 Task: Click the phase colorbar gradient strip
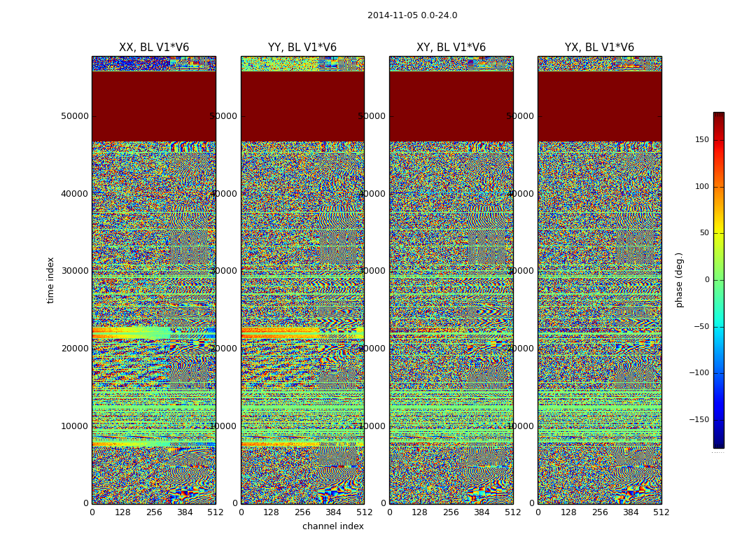719,280
